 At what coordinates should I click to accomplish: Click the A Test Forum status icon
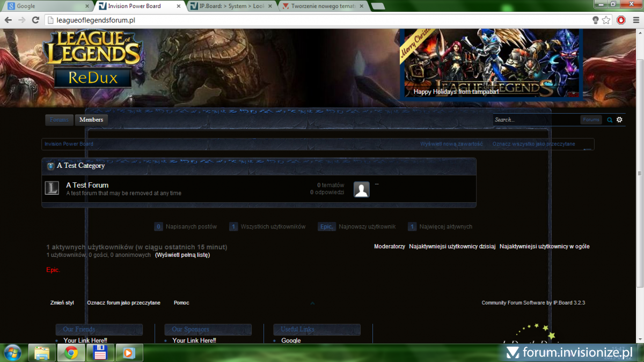(x=52, y=188)
